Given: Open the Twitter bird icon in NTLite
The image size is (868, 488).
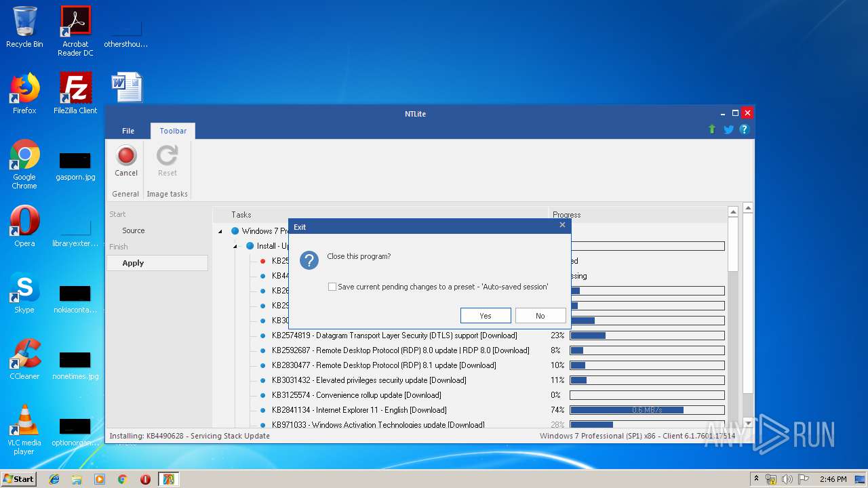Looking at the screenshot, I should (x=728, y=129).
